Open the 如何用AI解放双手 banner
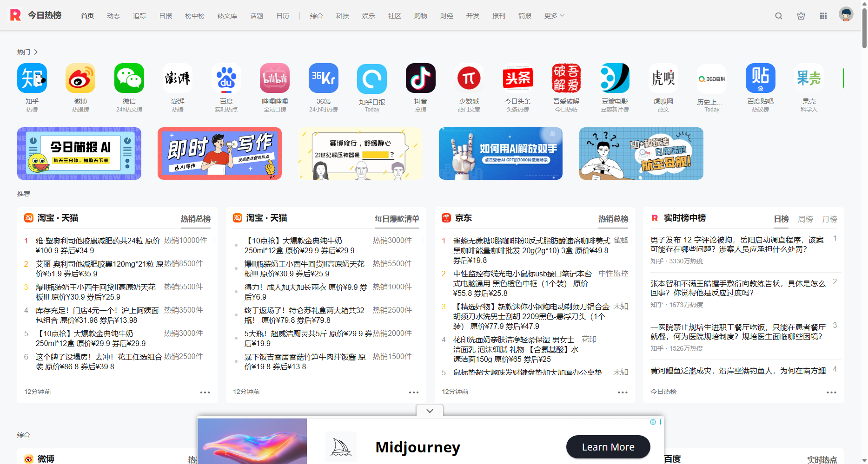Screen dimensions: 868x464 point(501,153)
